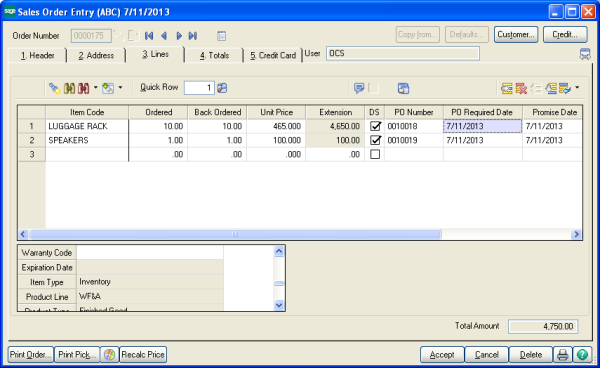Click the Sage logo in title bar

pos(10,11)
